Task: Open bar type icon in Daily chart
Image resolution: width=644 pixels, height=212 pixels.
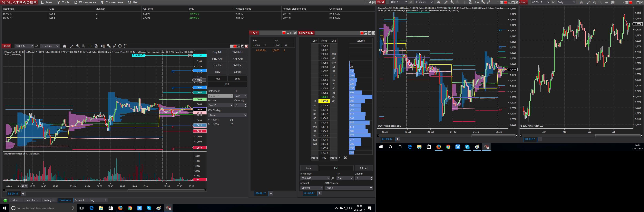Action: coord(581,2)
